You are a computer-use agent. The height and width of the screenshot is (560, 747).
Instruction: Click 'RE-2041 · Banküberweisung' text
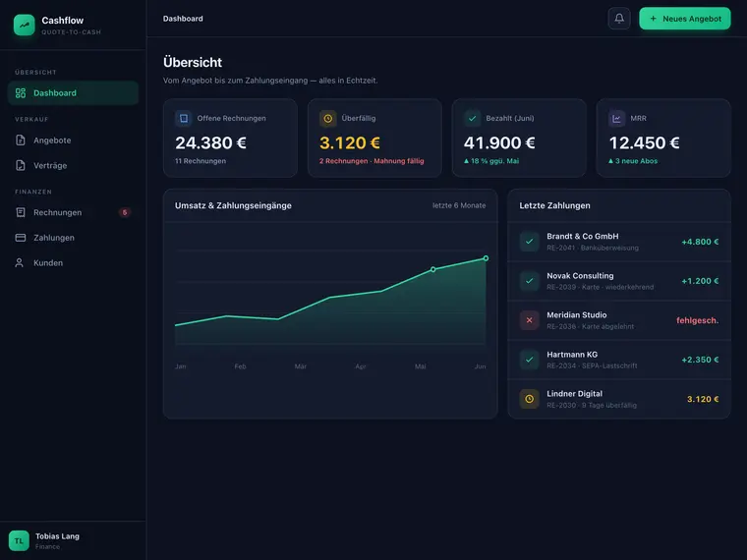(x=593, y=248)
